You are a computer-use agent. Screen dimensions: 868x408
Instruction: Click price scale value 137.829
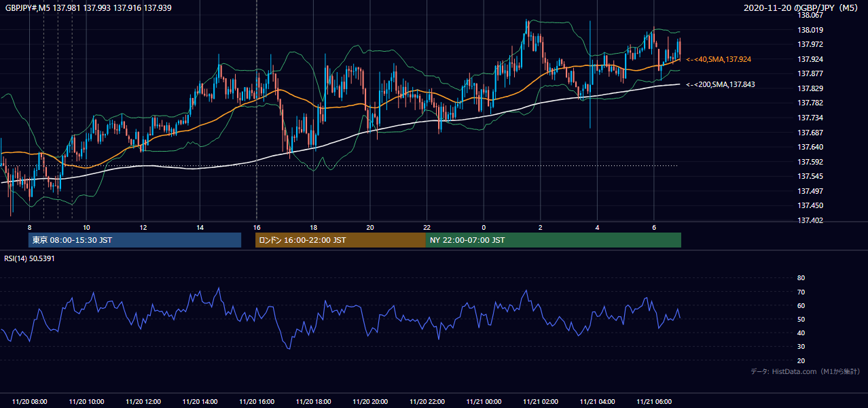coord(810,88)
